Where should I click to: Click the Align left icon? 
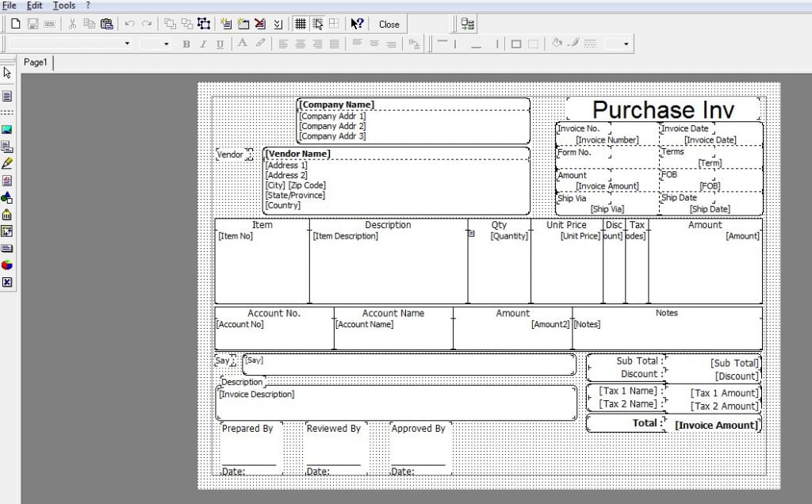(283, 44)
